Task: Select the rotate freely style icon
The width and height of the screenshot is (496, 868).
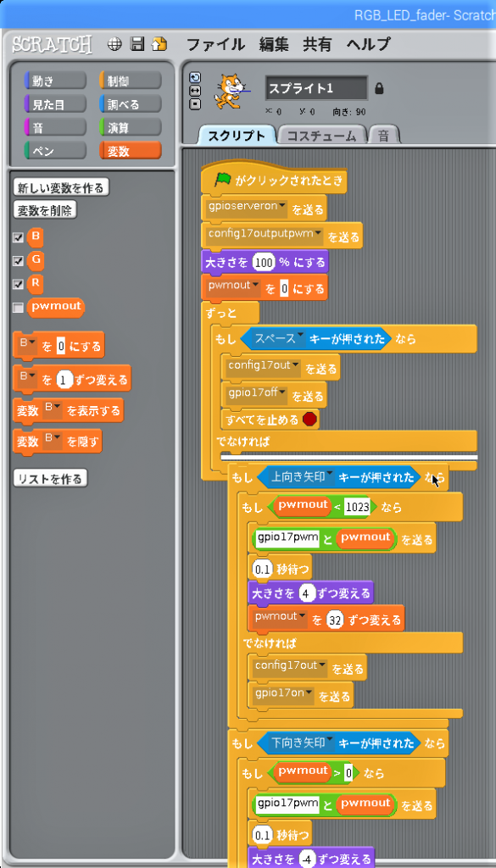Action: (195, 77)
